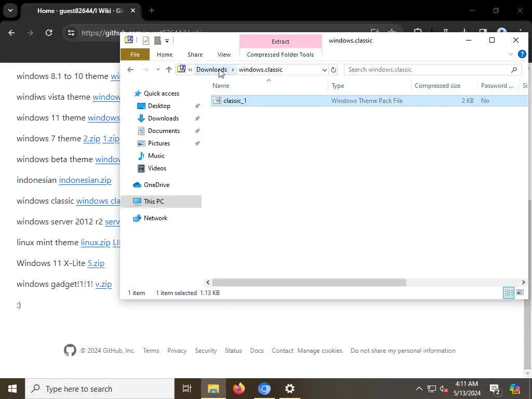Viewport: 532px width, 399px height.
Task: Click windows.classic in the address breadcrumb
Action: (x=261, y=70)
